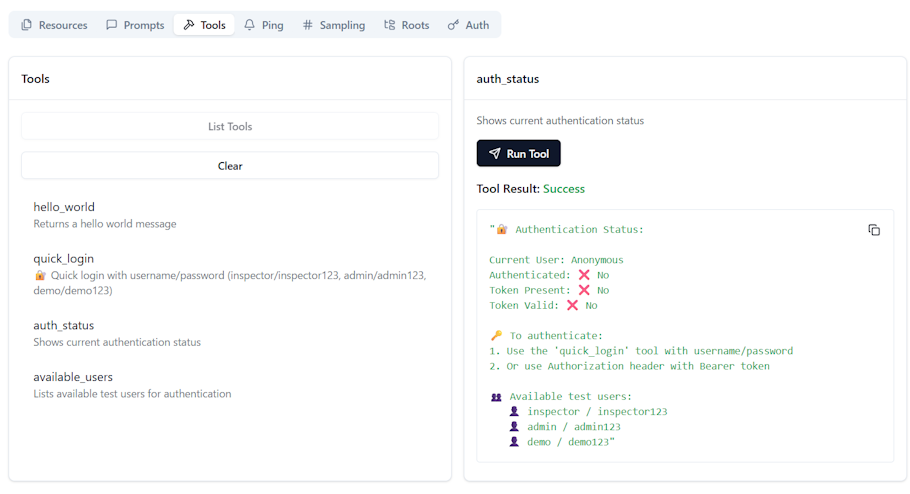
Task: Click the copy icon in result box
Action: [874, 230]
